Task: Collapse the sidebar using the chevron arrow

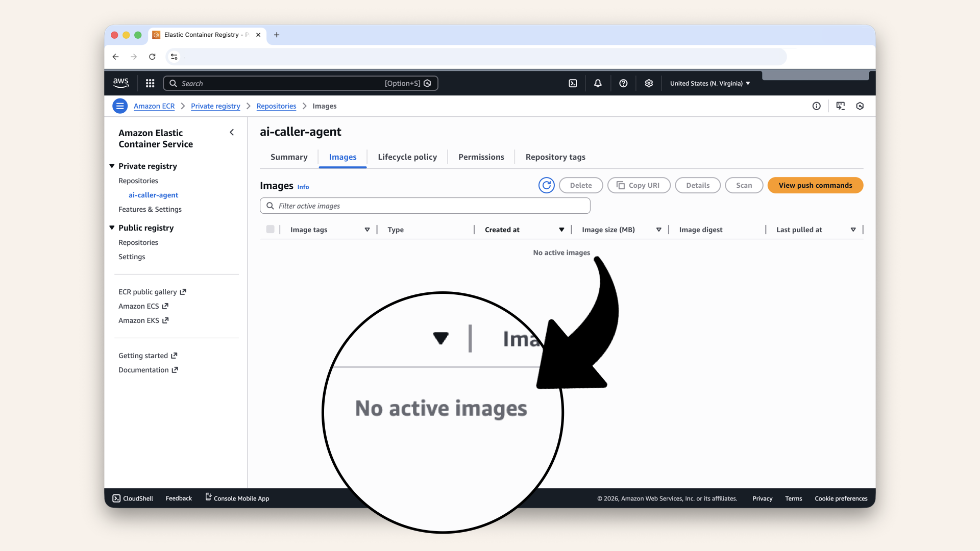Action: (x=232, y=132)
